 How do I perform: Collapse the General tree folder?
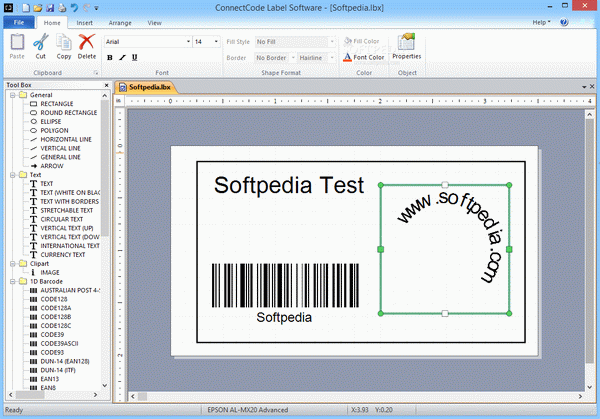(x=13, y=95)
